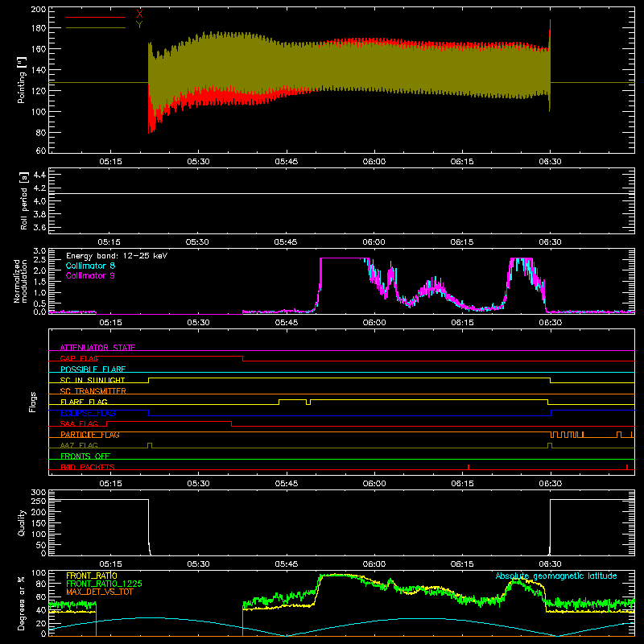Click the 140 tick on Pointing axis
This screenshot has width=644, height=644.
point(39,70)
